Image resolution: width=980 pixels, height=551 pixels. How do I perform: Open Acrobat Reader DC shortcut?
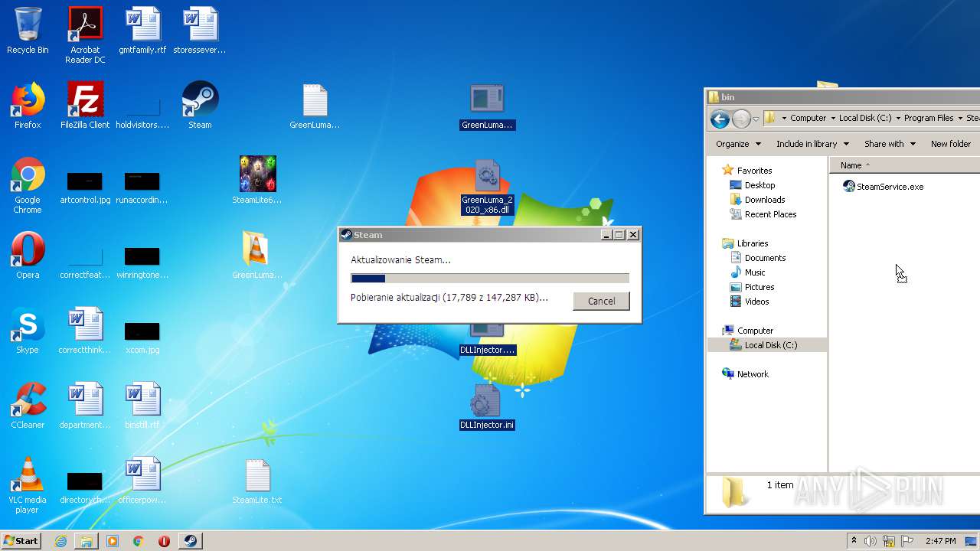85,35
